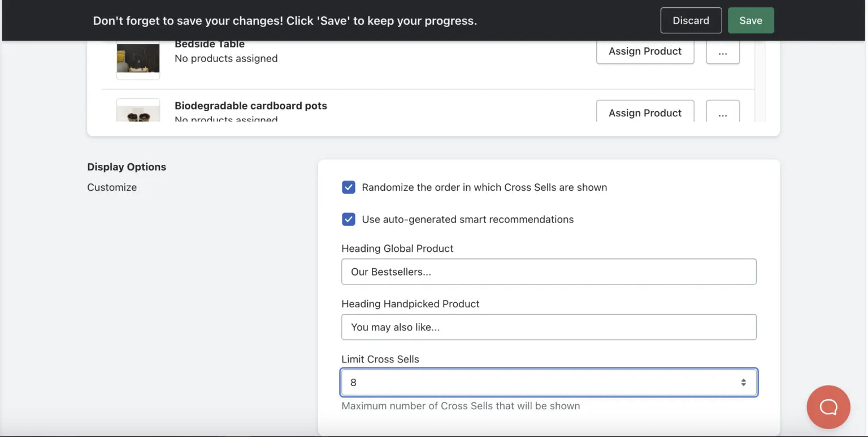Screen dimensions: 868x437
Task: Click the Limit Cross Sells stepper arrows
Action: [x=744, y=382]
